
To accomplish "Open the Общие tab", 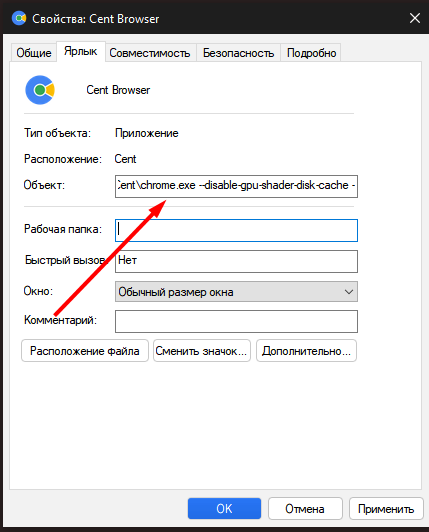I will [x=34, y=53].
